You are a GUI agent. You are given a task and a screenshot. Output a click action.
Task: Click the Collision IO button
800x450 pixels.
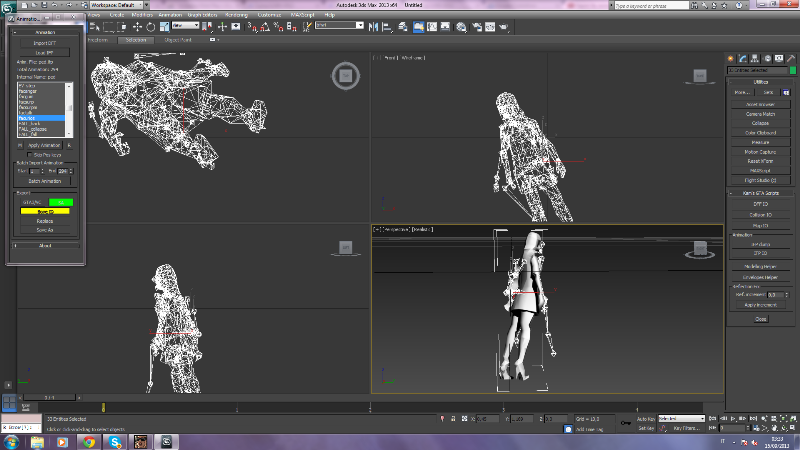[x=760, y=215]
